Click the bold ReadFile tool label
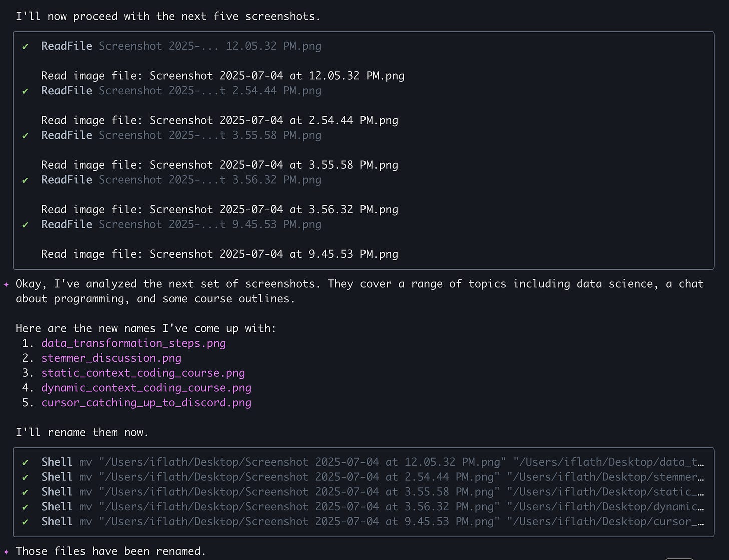This screenshot has height=560, width=729. coord(66,46)
